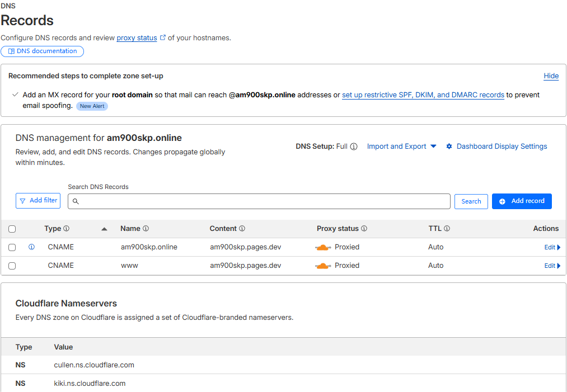Click the Type column info icon

(66, 229)
